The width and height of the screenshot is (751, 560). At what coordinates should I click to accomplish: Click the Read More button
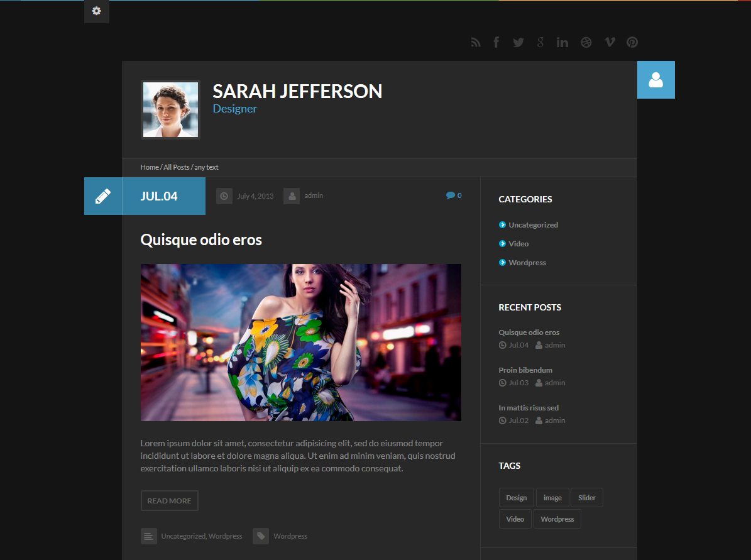(169, 501)
